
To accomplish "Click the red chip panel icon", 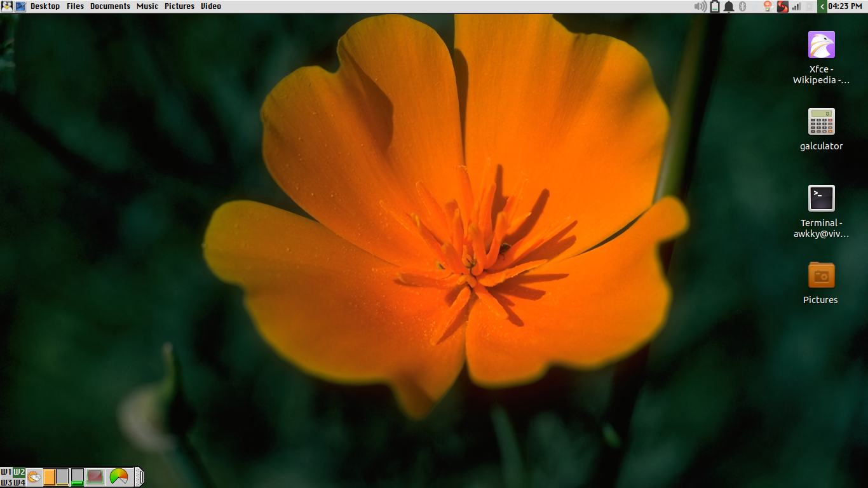I will click(x=95, y=477).
